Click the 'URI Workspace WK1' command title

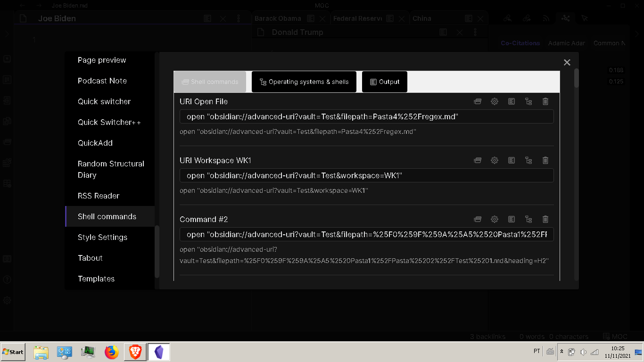click(x=215, y=160)
